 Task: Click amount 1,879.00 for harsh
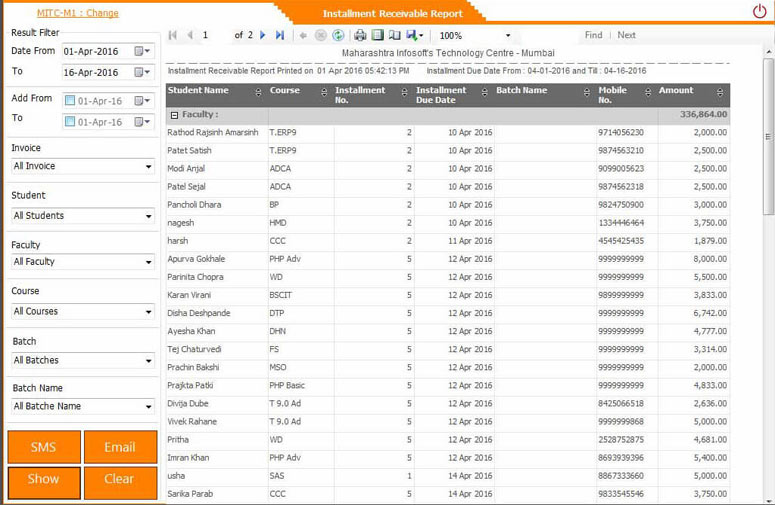tap(710, 241)
